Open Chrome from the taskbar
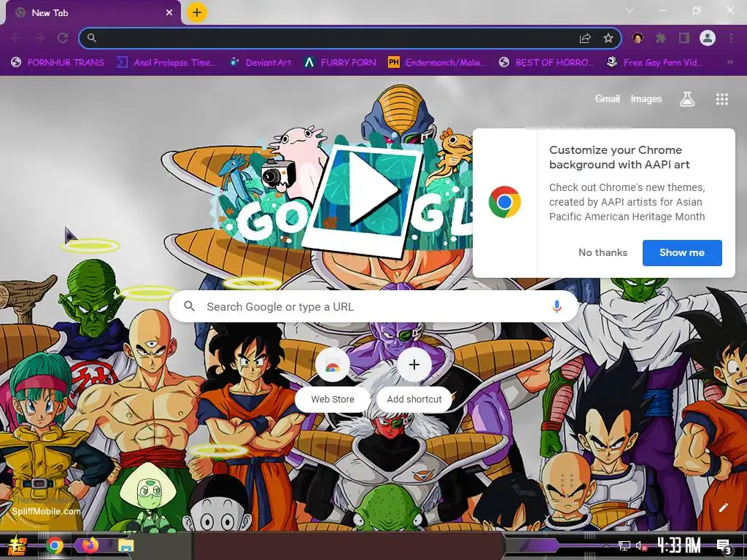The width and height of the screenshot is (747, 560). [55, 545]
